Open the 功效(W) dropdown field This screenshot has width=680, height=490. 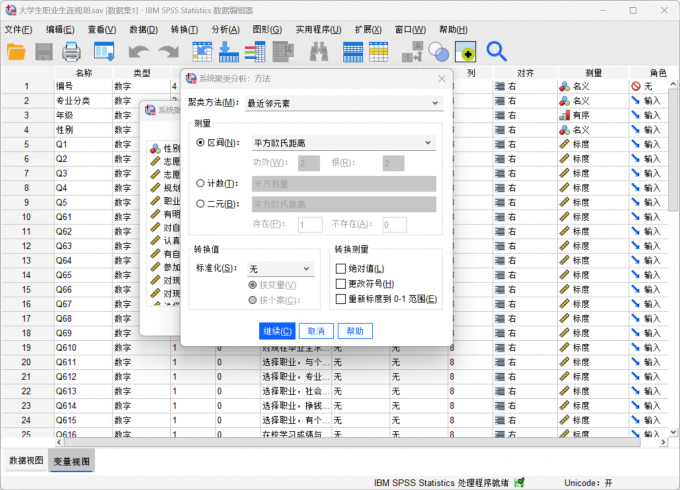tap(309, 163)
